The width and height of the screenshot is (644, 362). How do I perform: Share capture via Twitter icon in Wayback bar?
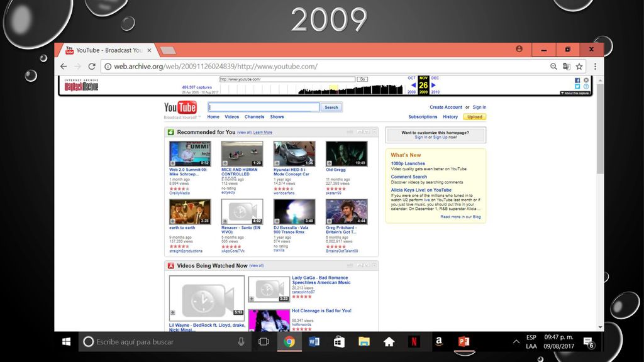coord(577,87)
